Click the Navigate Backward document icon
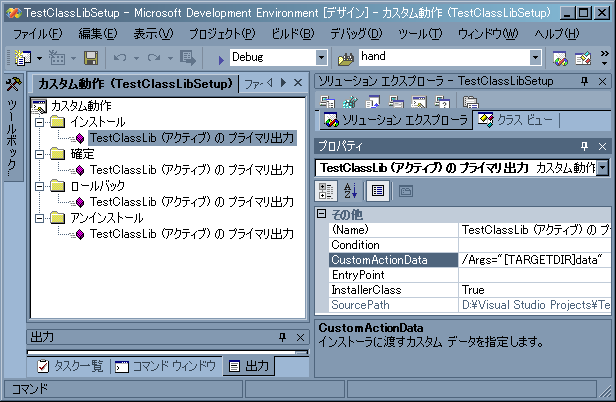 (x=187, y=58)
